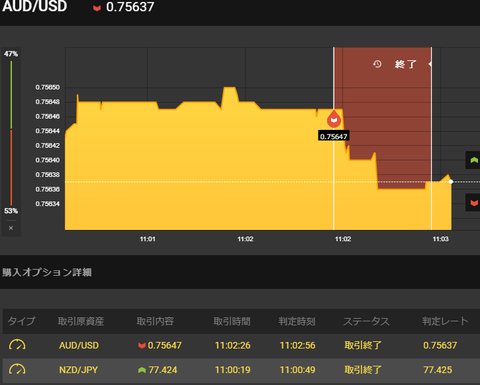Viewport: 480px width, 385px height.
Task: Click 取引終了 status in AUD/USD row
Action: (x=363, y=345)
